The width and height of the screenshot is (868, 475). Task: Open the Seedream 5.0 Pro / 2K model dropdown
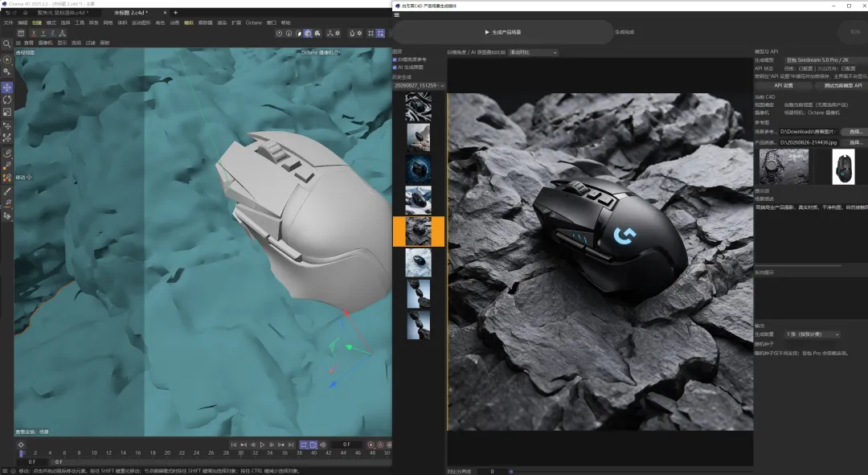826,59
